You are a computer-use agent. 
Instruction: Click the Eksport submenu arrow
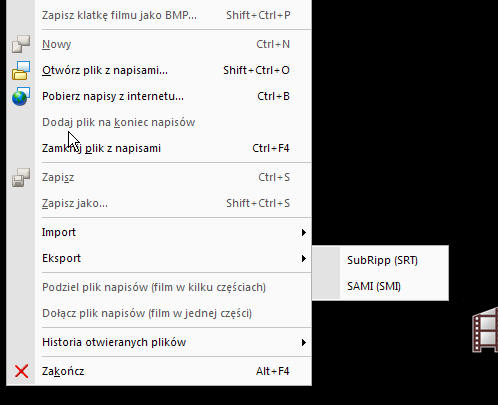point(304,258)
